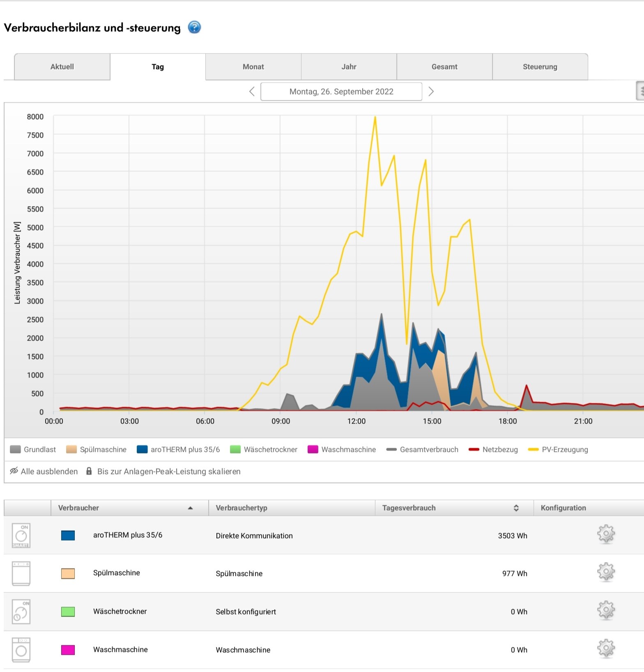Open Wäschetrockner configuration gear
This screenshot has height=672, width=644.
[606, 610]
